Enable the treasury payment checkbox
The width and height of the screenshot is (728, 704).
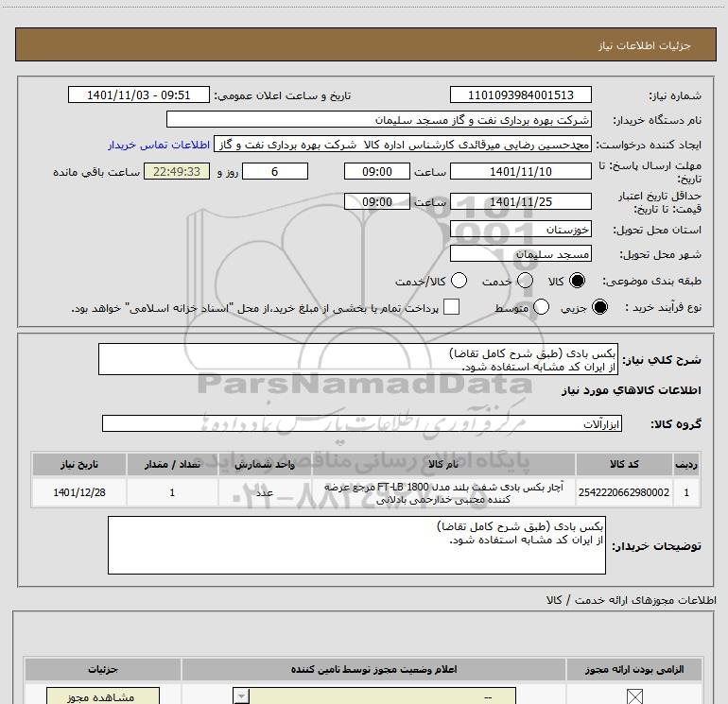pyautogui.click(x=452, y=308)
